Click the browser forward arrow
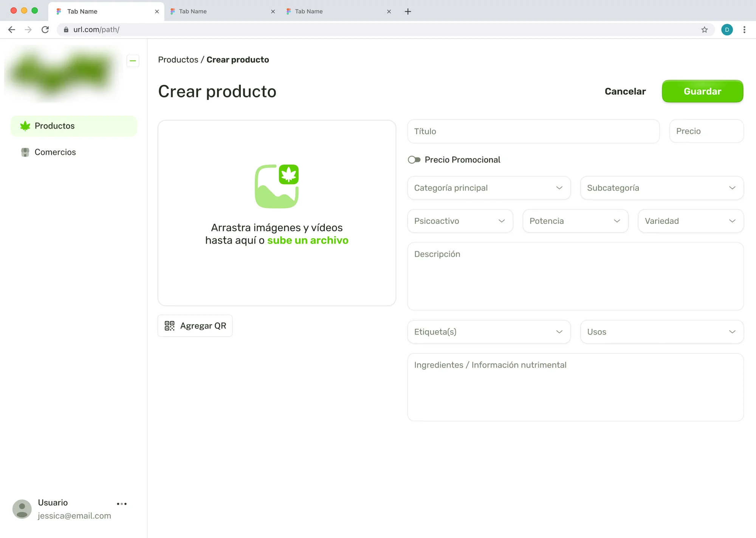The height and width of the screenshot is (538, 756). tap(28, 30)
